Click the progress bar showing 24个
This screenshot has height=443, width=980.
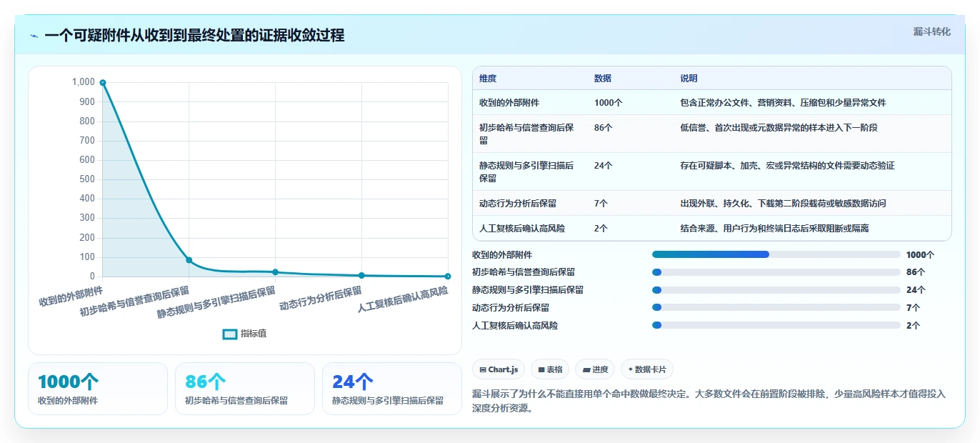pos(776,290)
